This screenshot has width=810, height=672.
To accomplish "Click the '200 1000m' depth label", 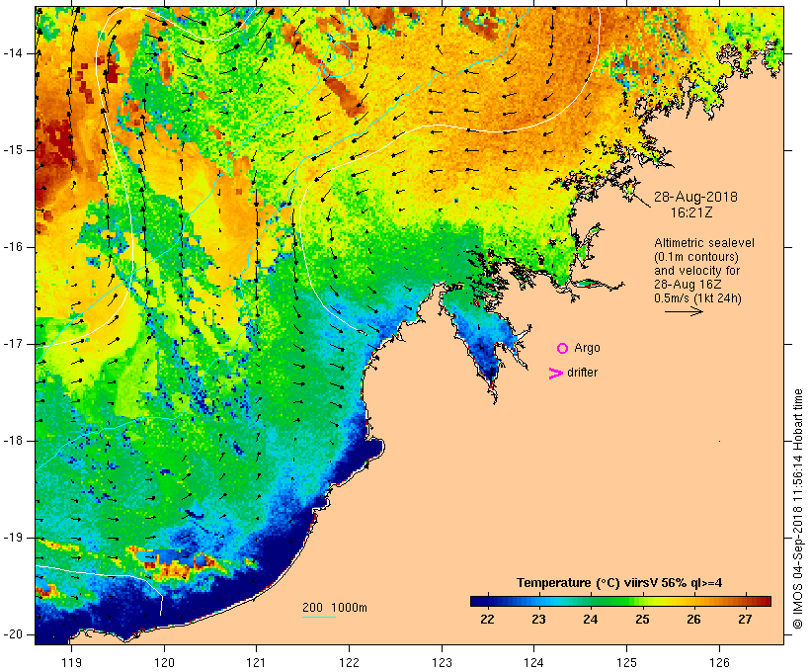I will pyautogui.click(x=335, y=608).
